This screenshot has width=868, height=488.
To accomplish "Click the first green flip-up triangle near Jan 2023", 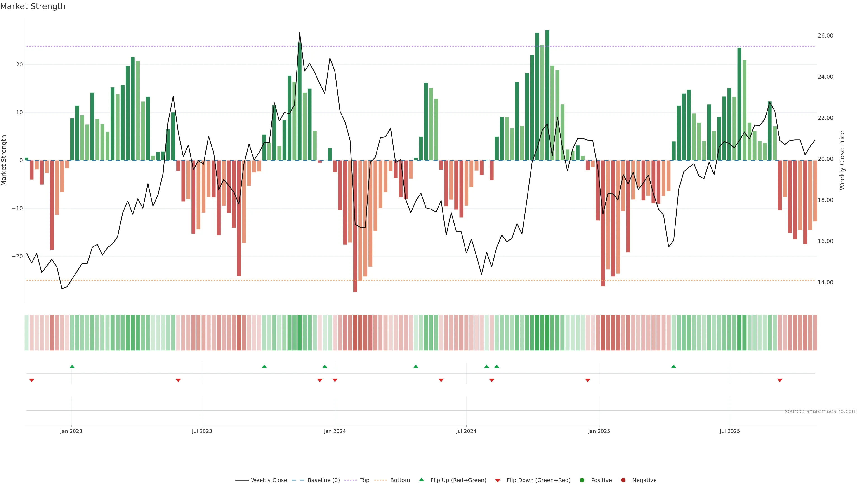I will (72, 366).
